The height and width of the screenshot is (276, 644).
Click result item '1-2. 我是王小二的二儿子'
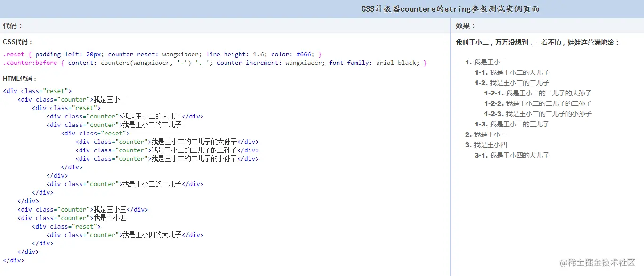[x=512, y=83]
